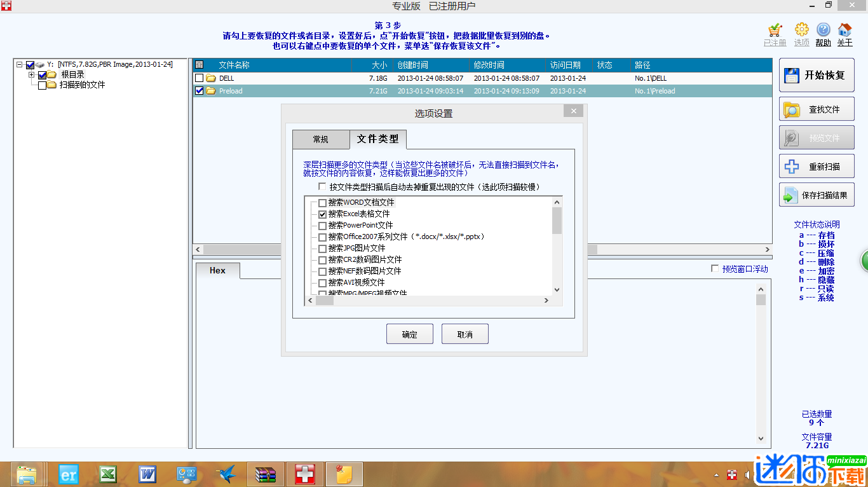Click the 确定 confirm button
Image resolution: width=868 pixels, height=487 pixels.
tap(409, 333)
